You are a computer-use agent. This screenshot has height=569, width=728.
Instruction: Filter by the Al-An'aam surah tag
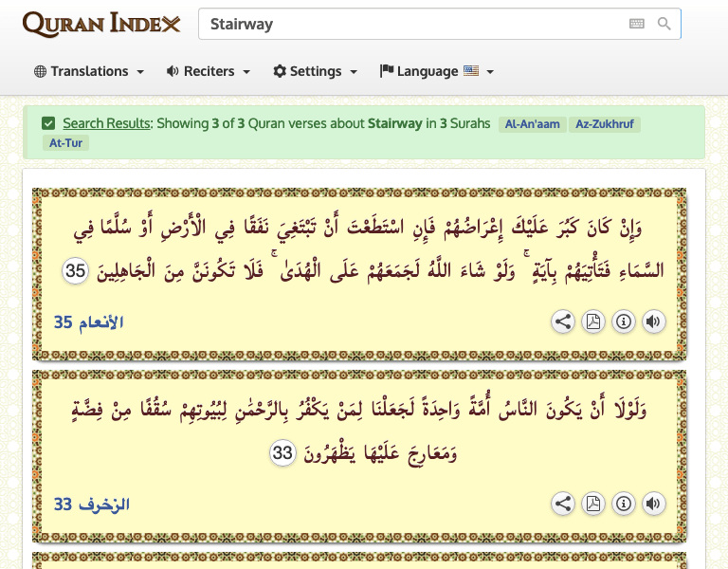coord(533,124)
